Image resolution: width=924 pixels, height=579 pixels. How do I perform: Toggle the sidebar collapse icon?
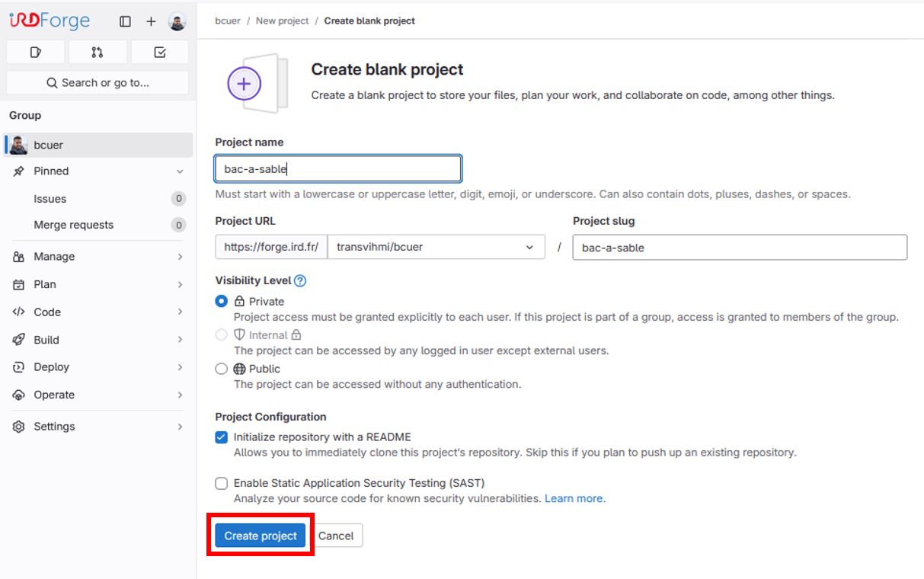pos(126,21)
